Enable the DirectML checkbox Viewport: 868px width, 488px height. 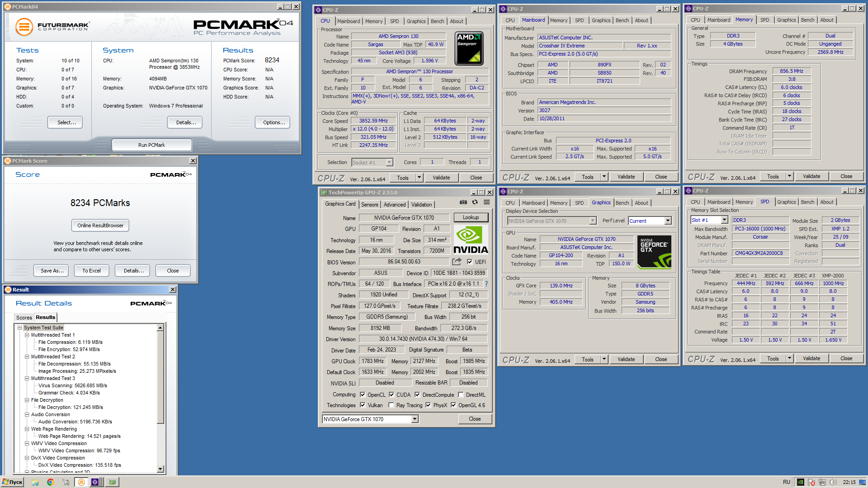point(461,394)
